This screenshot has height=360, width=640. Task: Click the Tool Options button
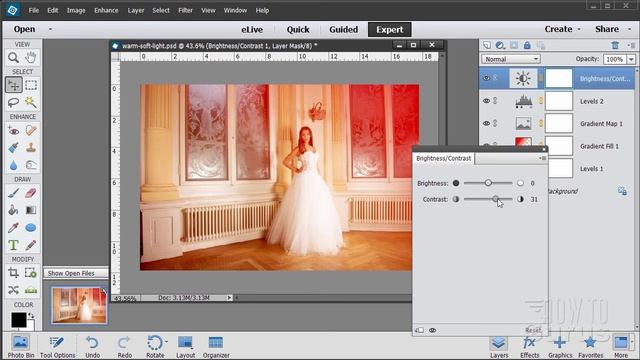click(58, 347)
